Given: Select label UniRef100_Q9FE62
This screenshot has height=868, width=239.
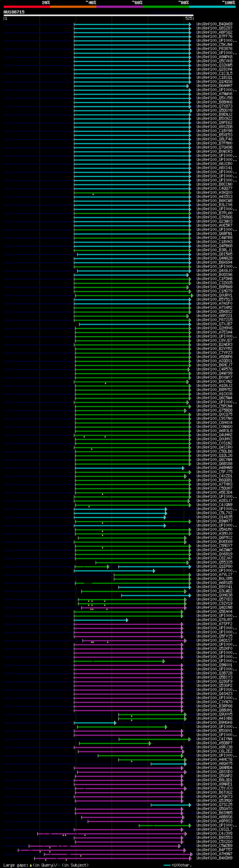Looking at the screenshot, I should point(214,123).
